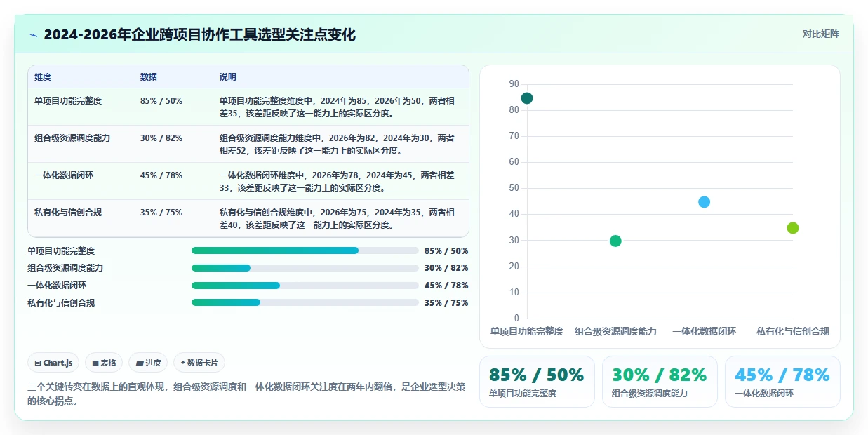Click the 30% / 82% data card
Screen dimensions: 868x435
(660, 382)
